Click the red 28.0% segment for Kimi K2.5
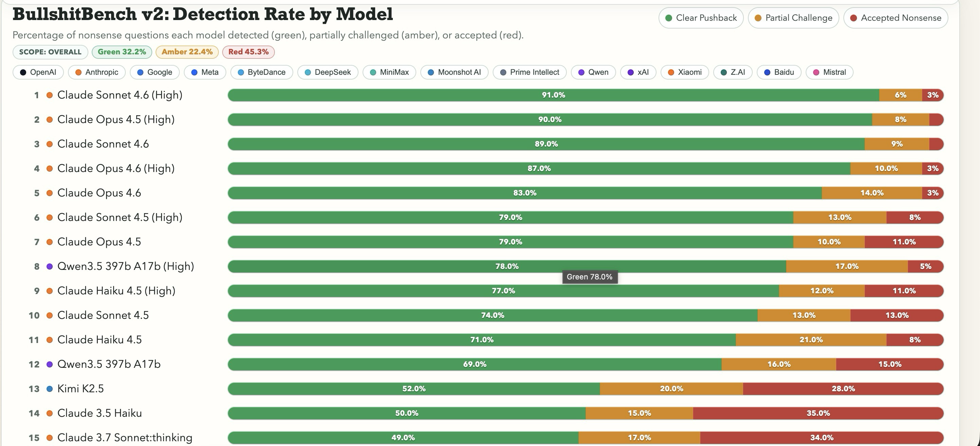Screen dimensions: 980x446 coord(843,389)
